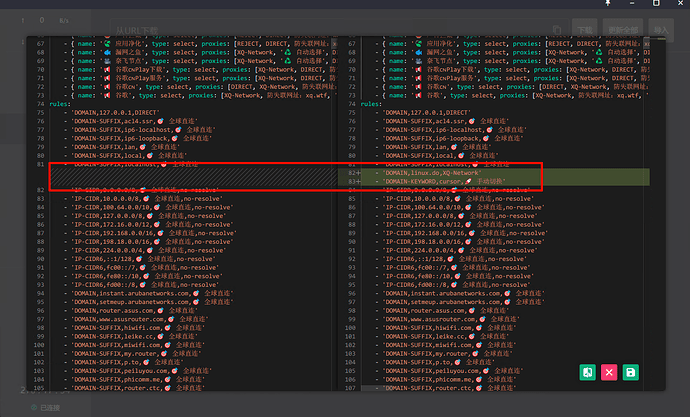Image resolution: width=690 pixels, height=417 pixels.
Task: Maximize the window
Action: pyautogui.click(x=656, y=3)
